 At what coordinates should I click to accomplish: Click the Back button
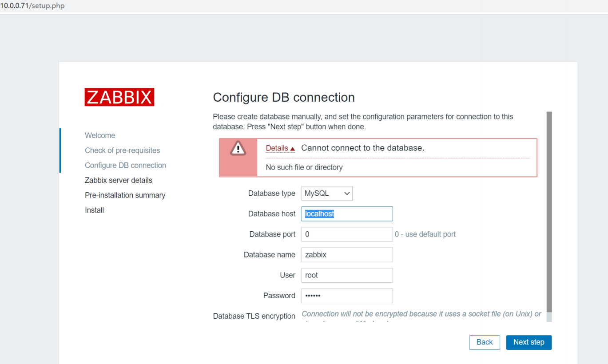[485, 342]
